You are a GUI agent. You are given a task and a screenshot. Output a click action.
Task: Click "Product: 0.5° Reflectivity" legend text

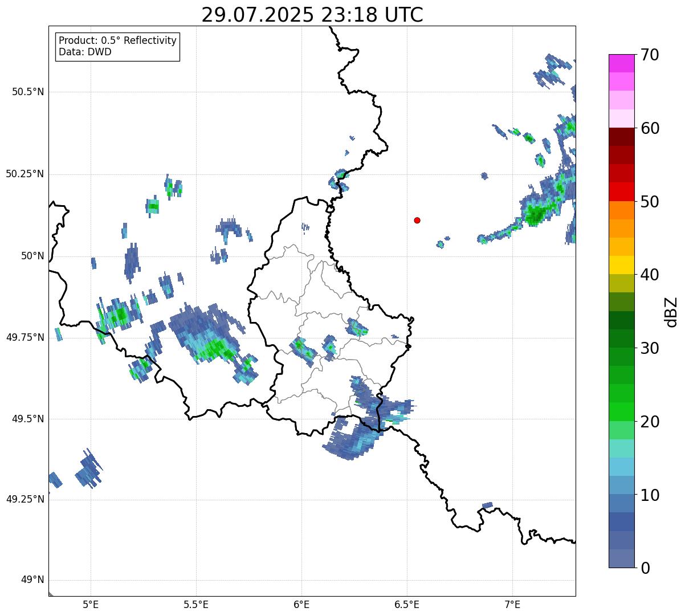click(x=118, y=41)
